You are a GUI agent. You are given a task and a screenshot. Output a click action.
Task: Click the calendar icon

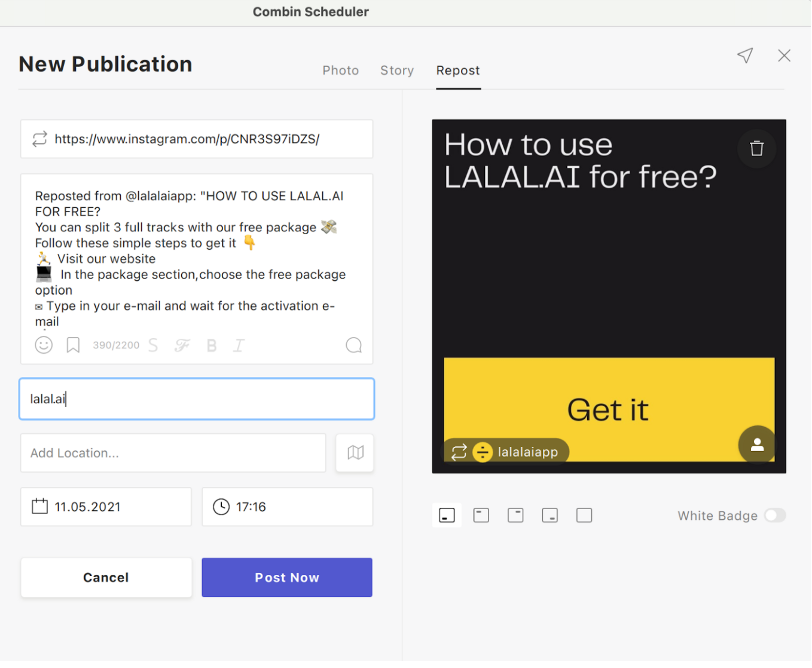pyautogui.click(x=39, y=507)
